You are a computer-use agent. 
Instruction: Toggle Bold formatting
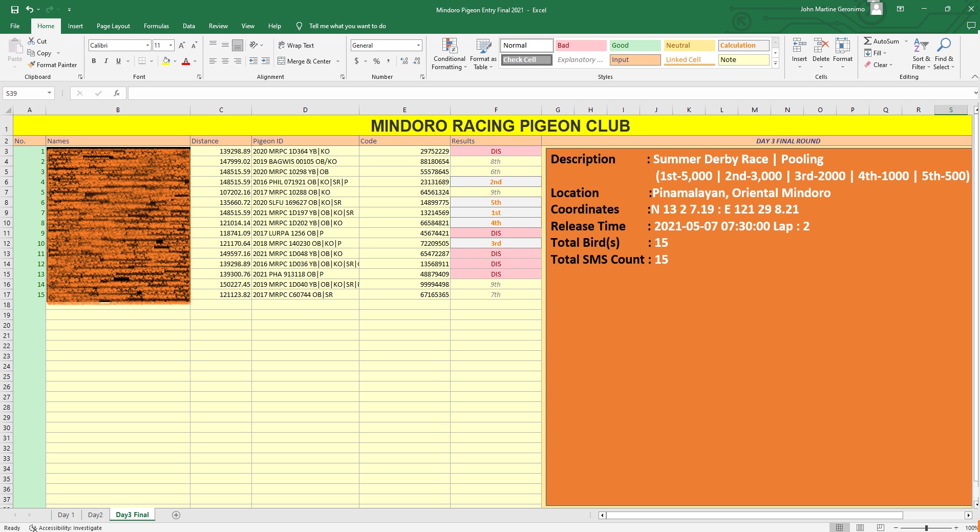(94, 61)
